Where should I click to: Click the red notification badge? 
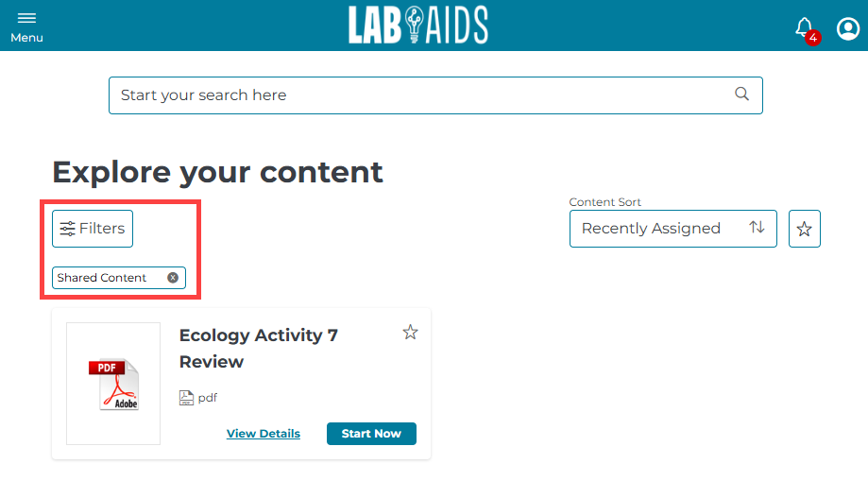tap(812, 38)
